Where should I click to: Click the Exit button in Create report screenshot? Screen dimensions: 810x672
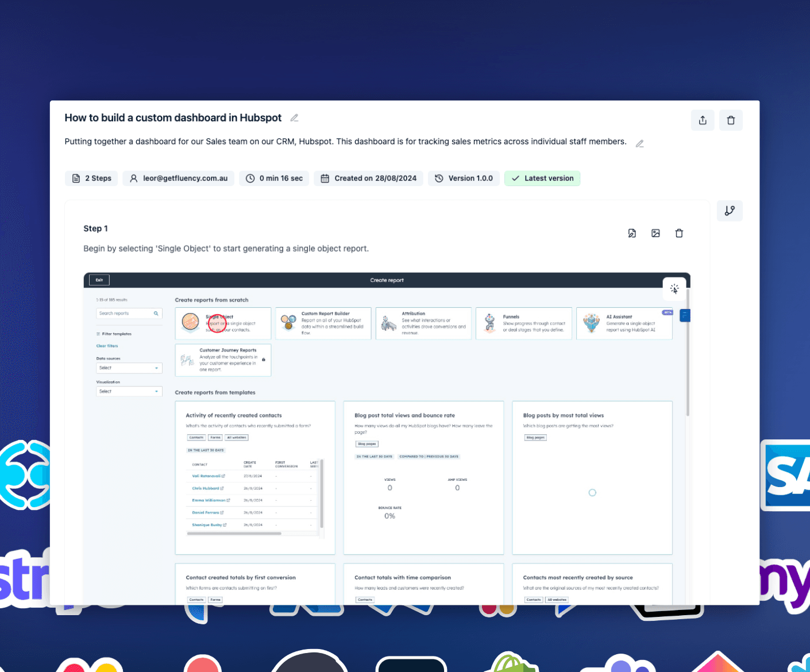pos(99,280)
